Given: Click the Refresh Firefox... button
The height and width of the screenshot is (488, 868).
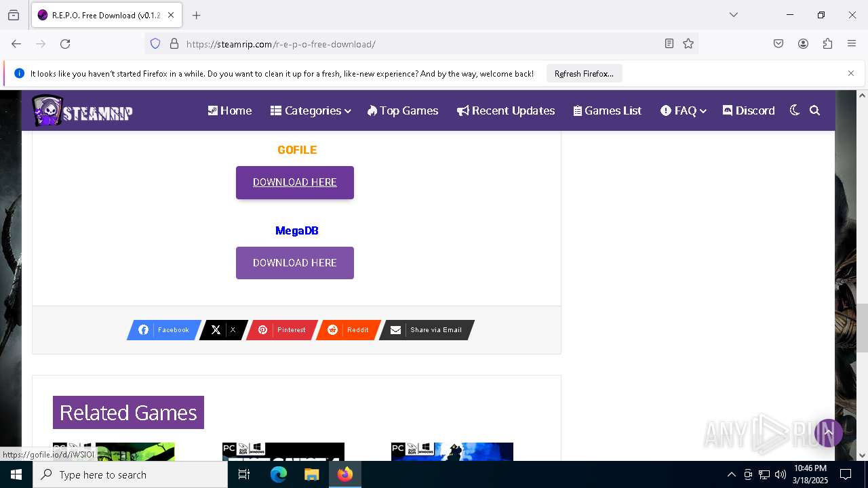Looking at the screenshot, I should [x=584, y=73].
